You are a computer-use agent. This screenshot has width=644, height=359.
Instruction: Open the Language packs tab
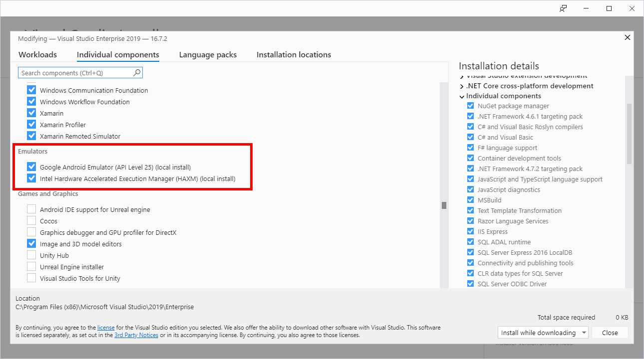pyautogui.click(x=208, y=54)
